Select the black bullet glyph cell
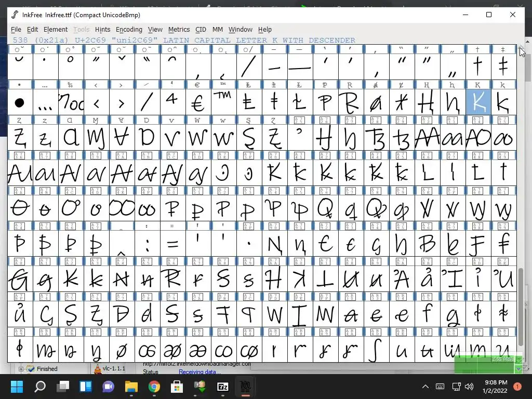532x399 pixels. coord(20,102)
